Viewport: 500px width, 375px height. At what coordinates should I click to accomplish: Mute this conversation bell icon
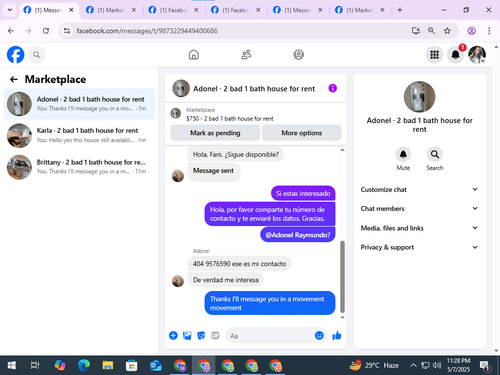pyautogui.click(x=403, y=154)
